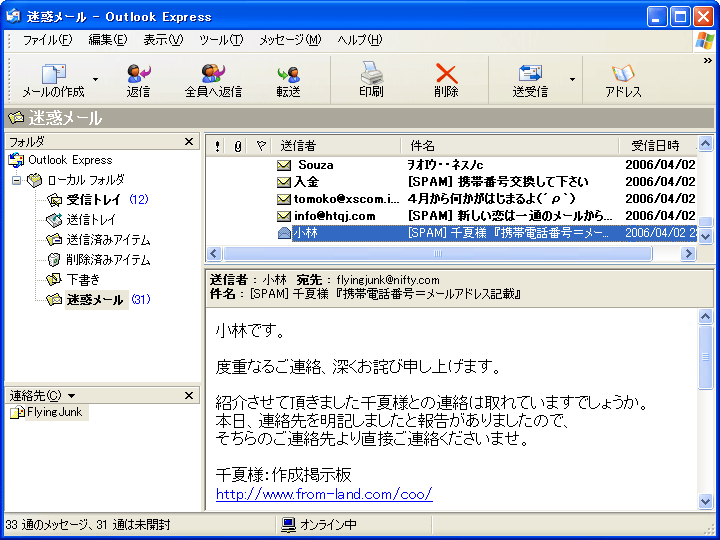
Task: Open the 連絡先(C) dropdown arrow
Action: pos(72,395)
